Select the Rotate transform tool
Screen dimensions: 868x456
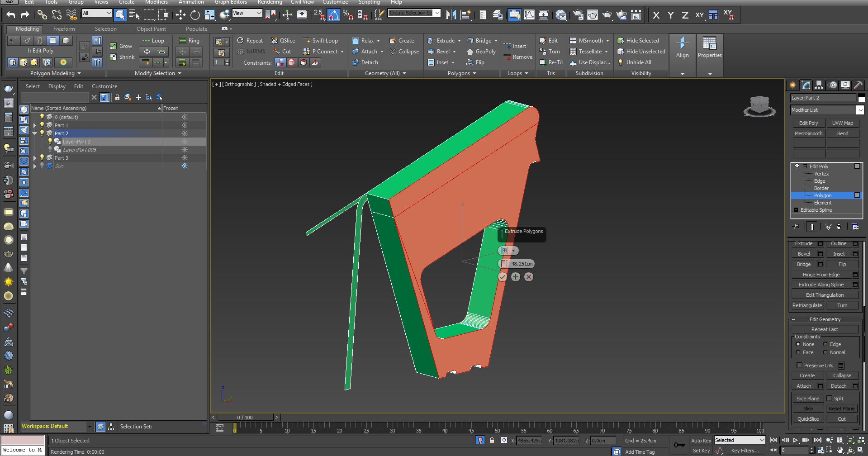click(195, 15)
